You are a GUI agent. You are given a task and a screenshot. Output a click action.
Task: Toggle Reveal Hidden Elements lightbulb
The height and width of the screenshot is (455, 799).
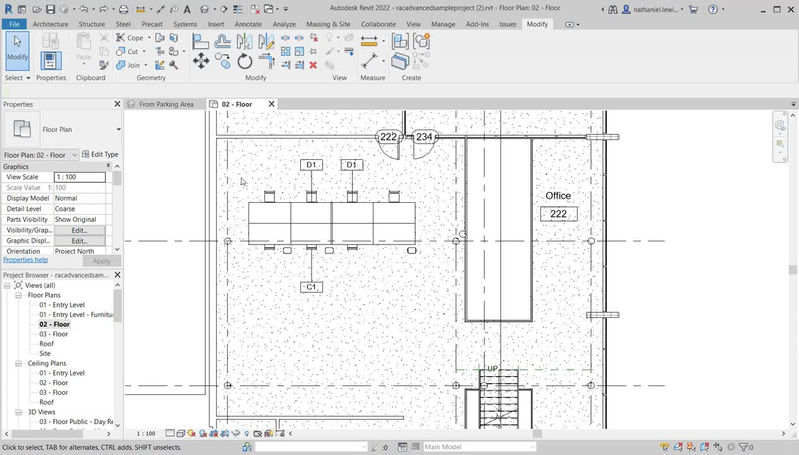[x=247, y=434]
